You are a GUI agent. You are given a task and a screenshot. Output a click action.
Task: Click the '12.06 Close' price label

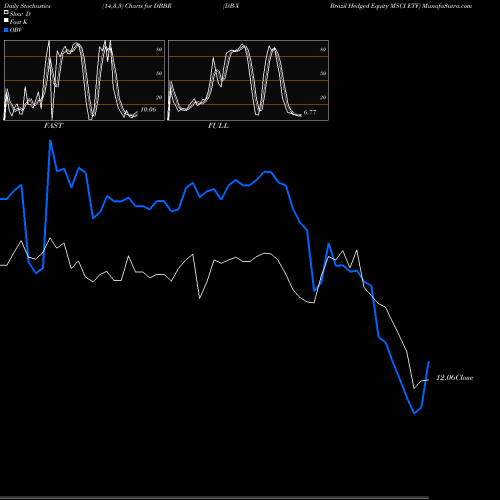pyautogui.click(x=455, y=378)
